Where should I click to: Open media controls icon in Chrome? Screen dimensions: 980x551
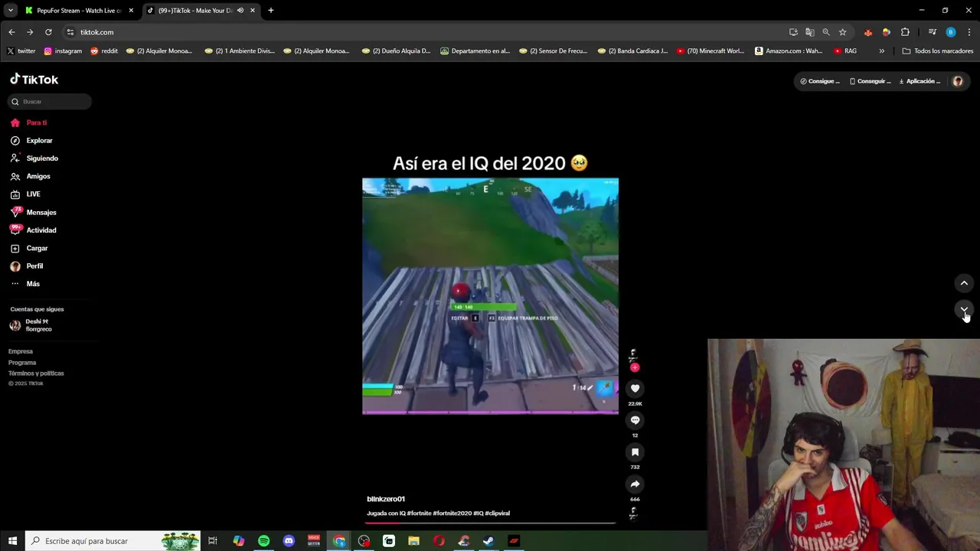[932, 32]
